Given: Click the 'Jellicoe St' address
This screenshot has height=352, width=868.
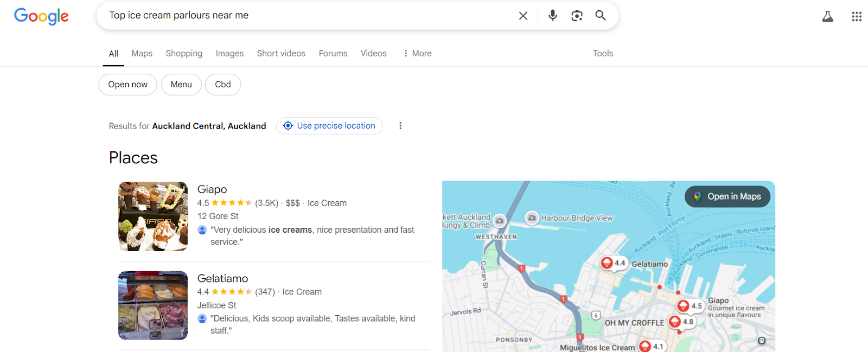Looking at the screenshot, I should pos(216,305).
